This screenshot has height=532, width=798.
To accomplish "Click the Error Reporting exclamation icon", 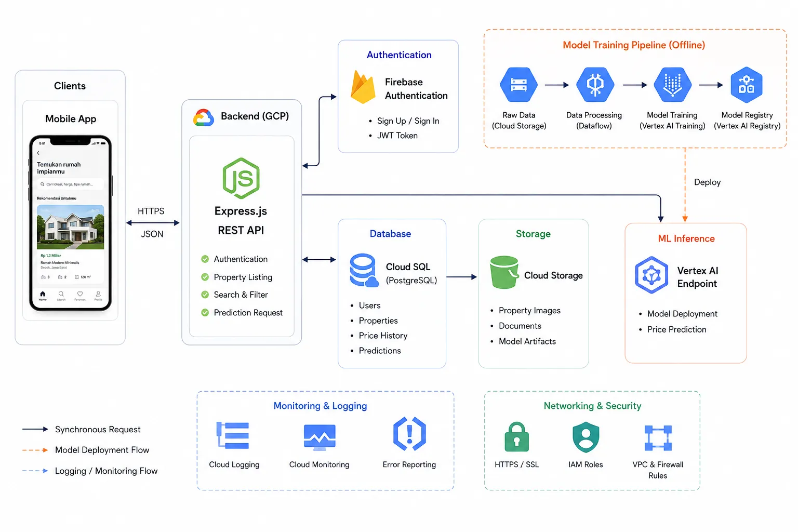I will click(x=409, y=434).
